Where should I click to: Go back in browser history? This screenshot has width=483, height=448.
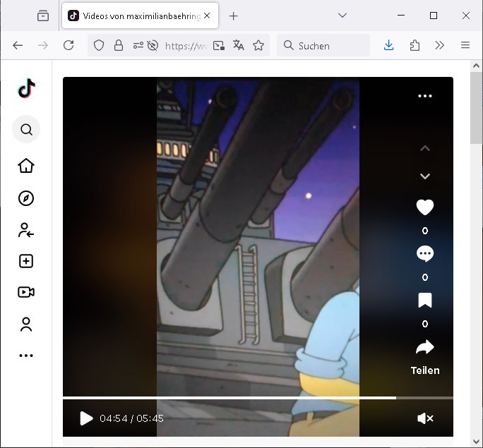(x=18, y=46)
